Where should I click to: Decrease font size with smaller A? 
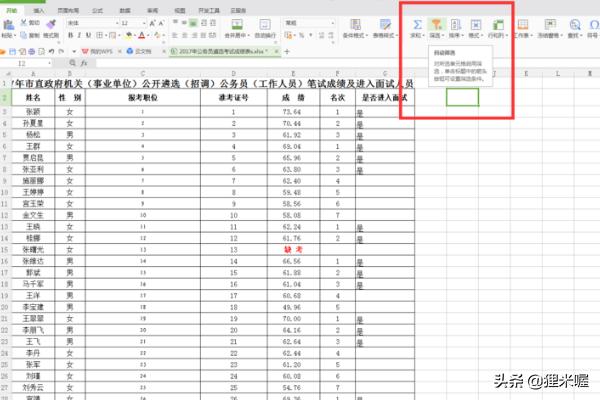[161, 23]
